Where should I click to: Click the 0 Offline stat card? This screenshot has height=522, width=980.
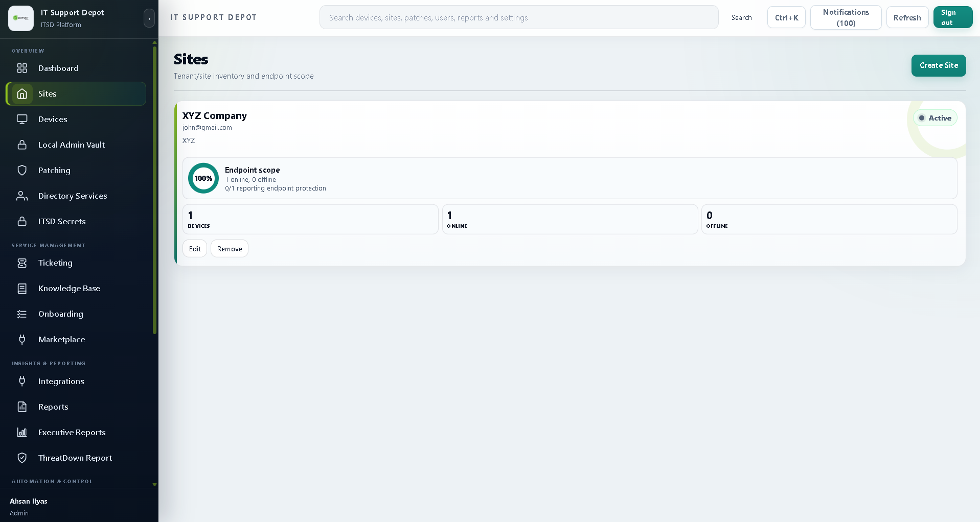829,220
